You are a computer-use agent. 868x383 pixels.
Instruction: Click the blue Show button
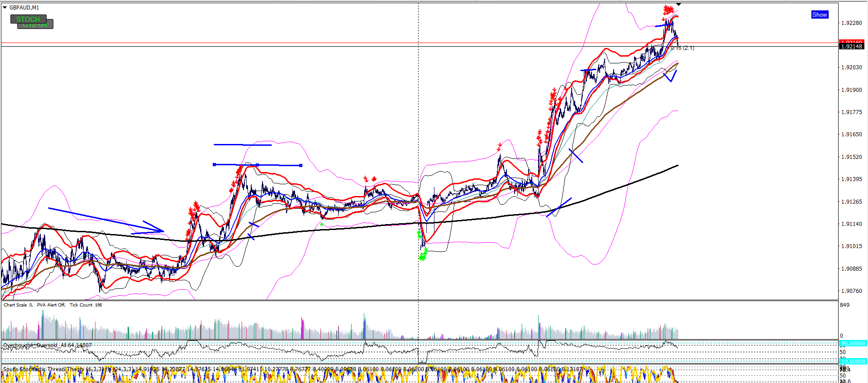[820, 15]
